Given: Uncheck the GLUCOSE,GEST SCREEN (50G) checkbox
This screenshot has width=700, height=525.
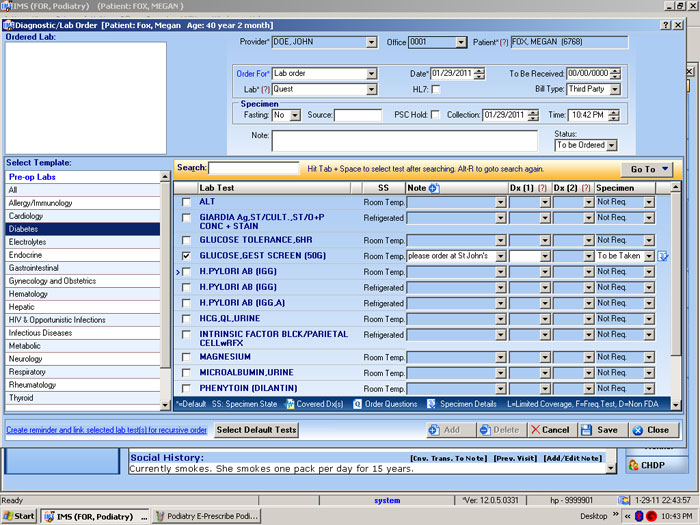Looking at the screenshot, I should [186, 256].
